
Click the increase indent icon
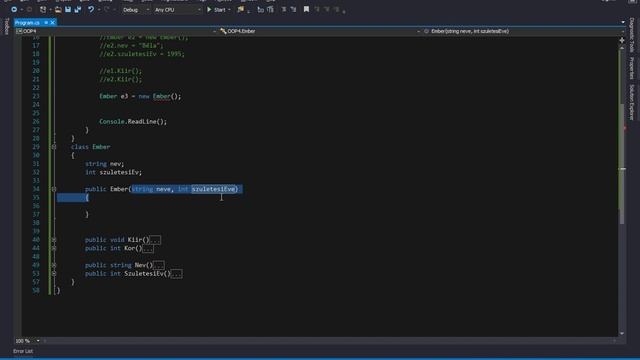click(293, 9)
